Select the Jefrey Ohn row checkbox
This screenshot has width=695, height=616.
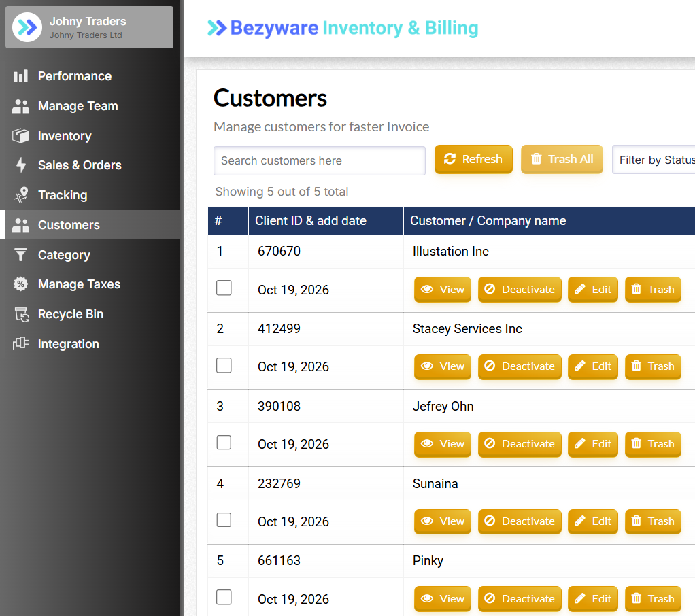224,443
